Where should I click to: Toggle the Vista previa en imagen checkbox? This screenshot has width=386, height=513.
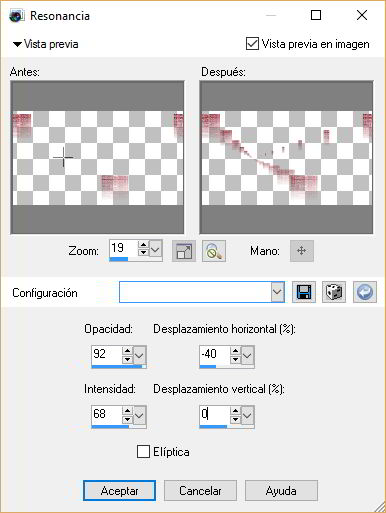point(252,44)
